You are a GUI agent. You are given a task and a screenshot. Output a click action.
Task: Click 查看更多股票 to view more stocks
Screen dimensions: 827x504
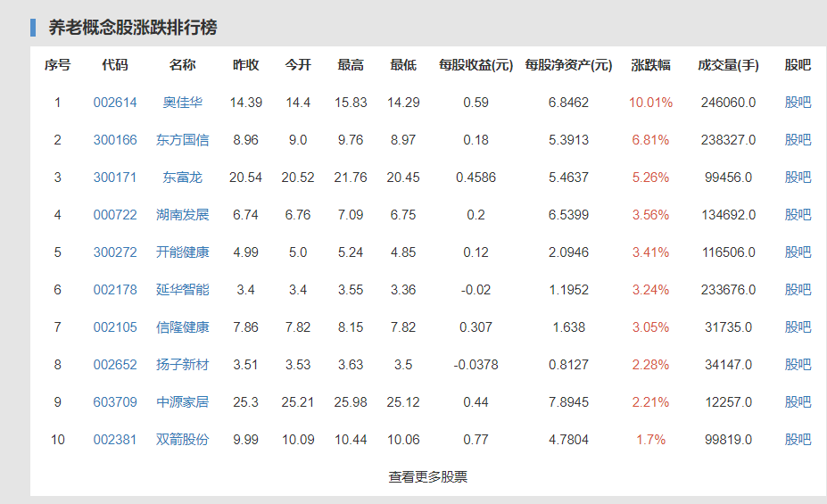(427, 476)
